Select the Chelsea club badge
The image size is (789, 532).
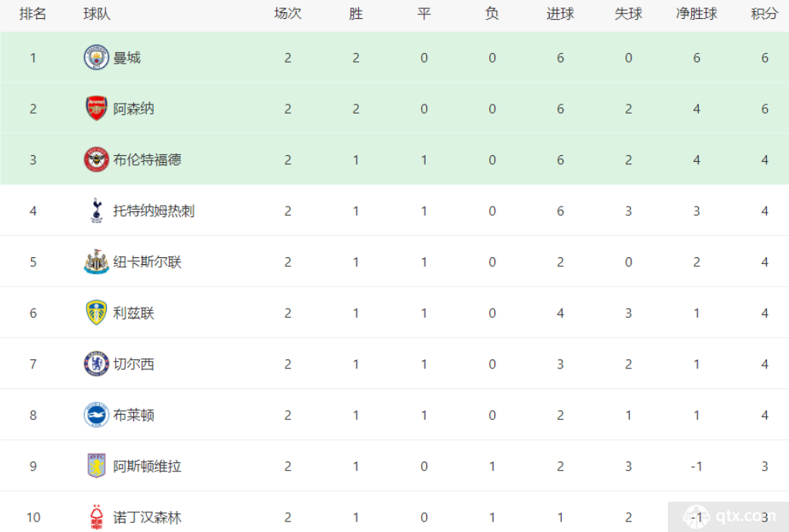tap(96, 363)
